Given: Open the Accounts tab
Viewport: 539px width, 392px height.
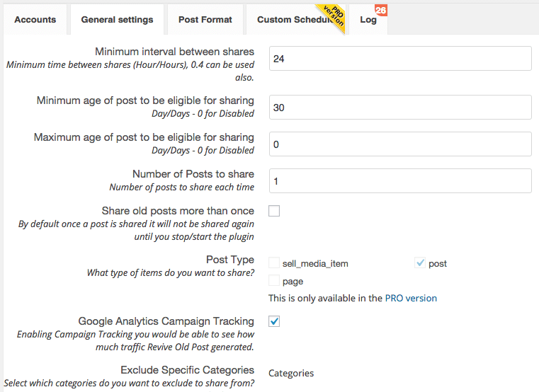Looking at the screenshot, I should [35, 20].
